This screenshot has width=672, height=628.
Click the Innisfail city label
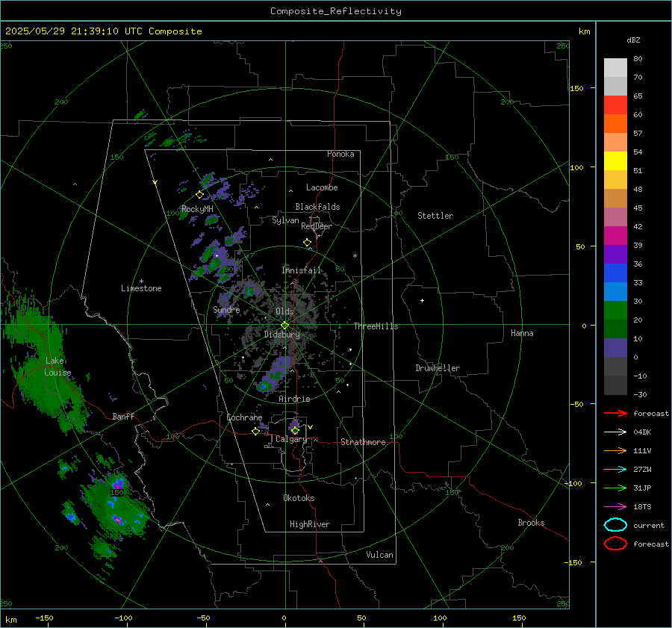tap(301, 270)
